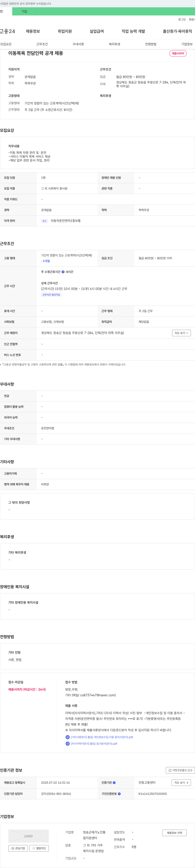Report via 거짓구인광고 신고 button
Viewport: 195px width, 868px height.
(x=180, y=770)
